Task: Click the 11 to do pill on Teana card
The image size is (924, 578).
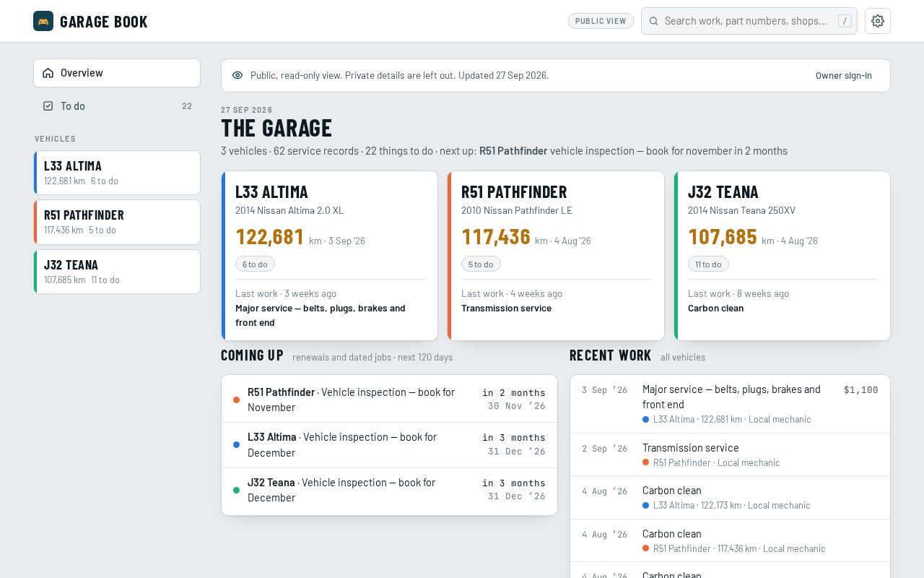Action: coord(708,264)
